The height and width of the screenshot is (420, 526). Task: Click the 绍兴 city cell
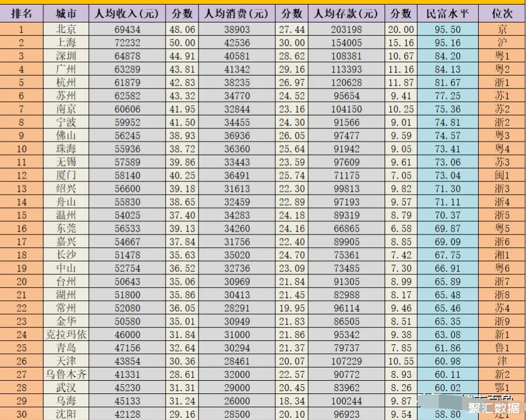tap(66, 189)
